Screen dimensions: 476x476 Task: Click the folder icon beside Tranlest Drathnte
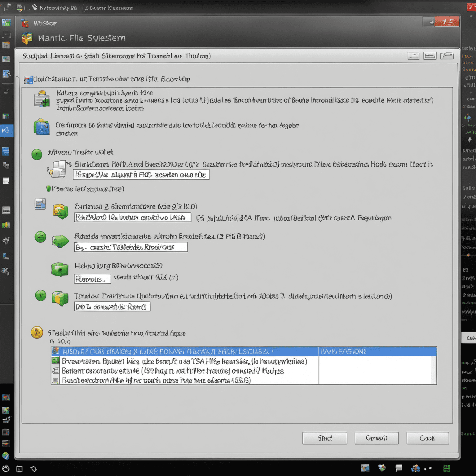[60, 298]
